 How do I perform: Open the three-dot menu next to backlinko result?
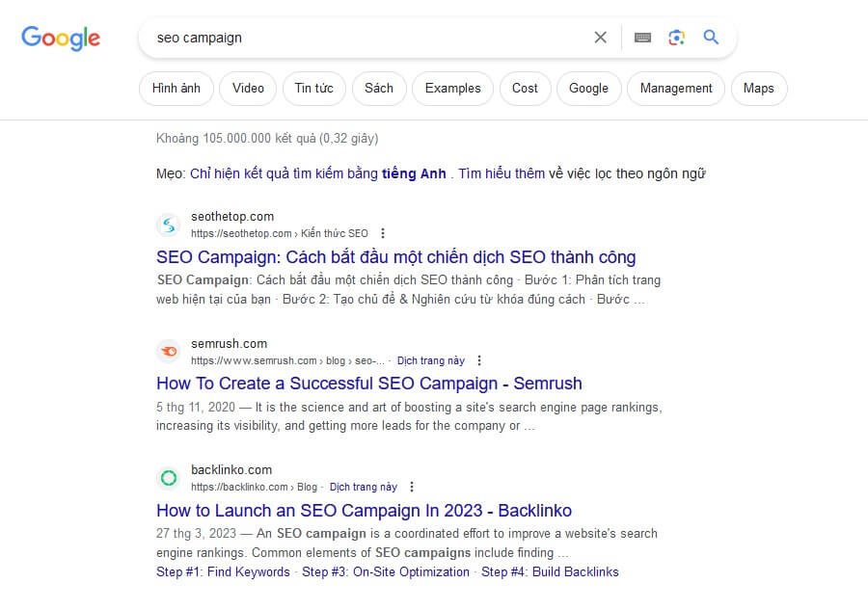(411, 487)
